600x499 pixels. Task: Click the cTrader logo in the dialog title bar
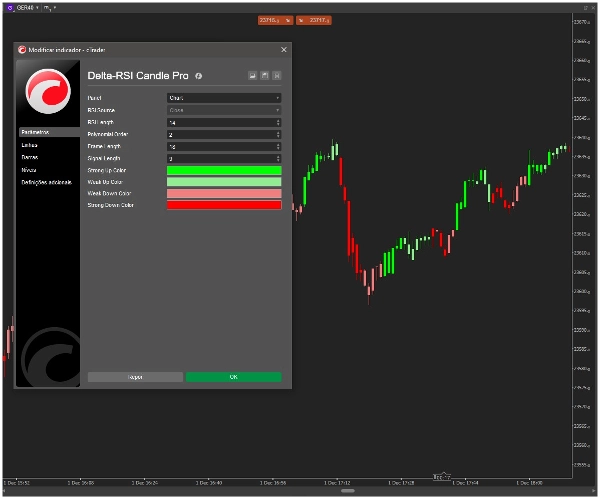[22, 50]
